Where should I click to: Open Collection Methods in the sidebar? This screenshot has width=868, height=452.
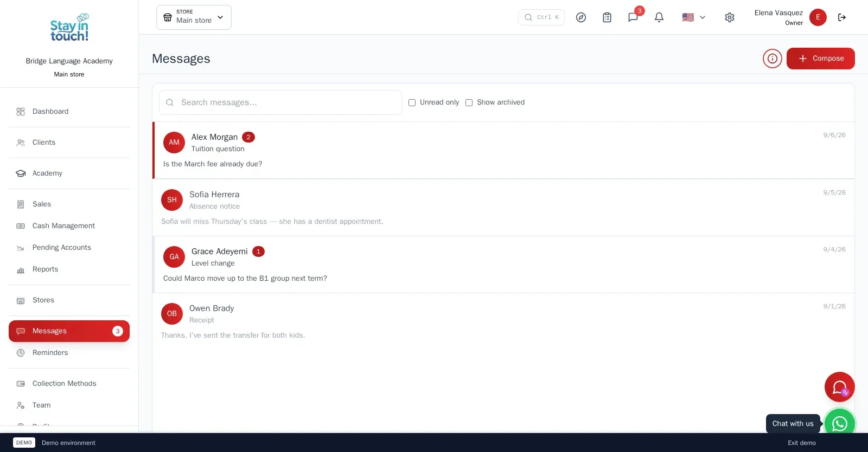[69, 384]
